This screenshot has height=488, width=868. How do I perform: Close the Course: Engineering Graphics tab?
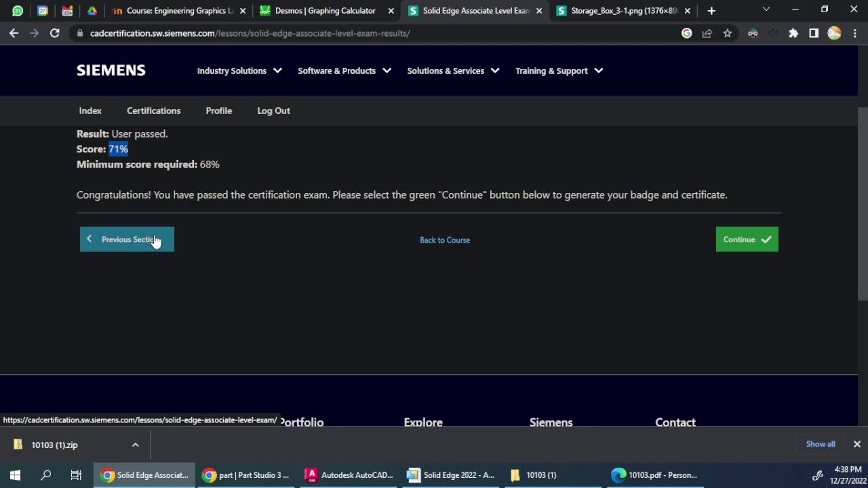tap(244, 11)
